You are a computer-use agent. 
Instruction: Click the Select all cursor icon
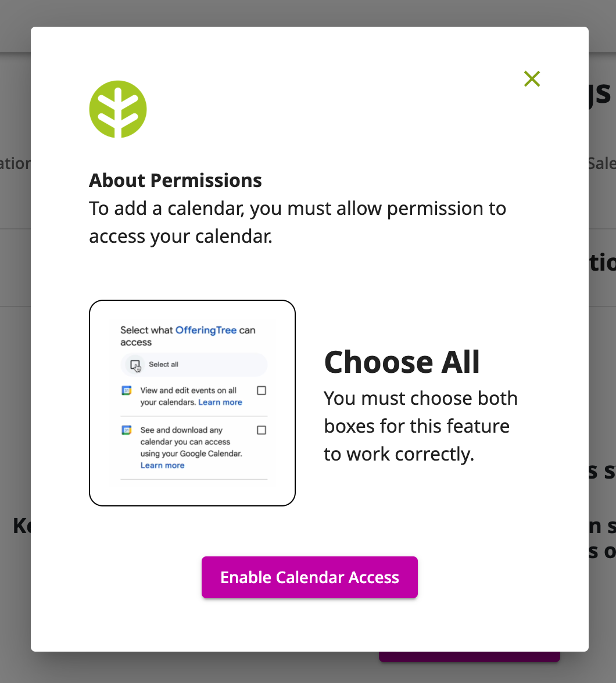135,365
